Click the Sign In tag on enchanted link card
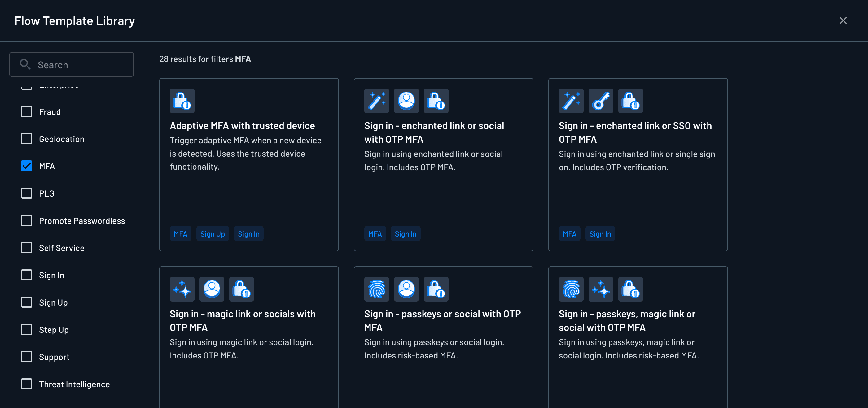868x408 pixels. click(406, 233)
